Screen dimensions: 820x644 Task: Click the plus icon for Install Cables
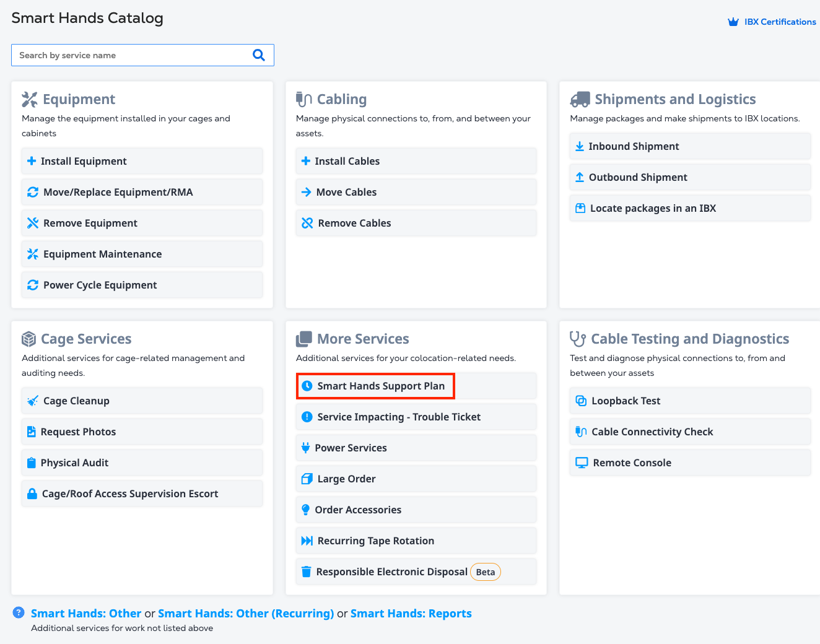point(306,161)
